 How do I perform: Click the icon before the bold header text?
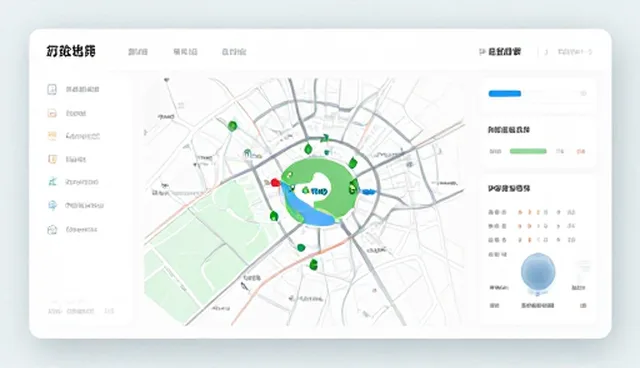[x=482, y=52]
